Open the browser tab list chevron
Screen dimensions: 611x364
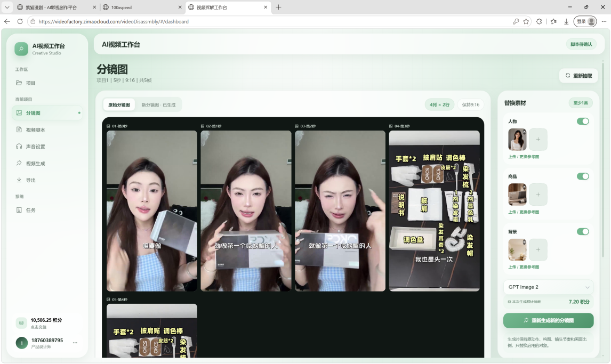[x=7, y=7]
